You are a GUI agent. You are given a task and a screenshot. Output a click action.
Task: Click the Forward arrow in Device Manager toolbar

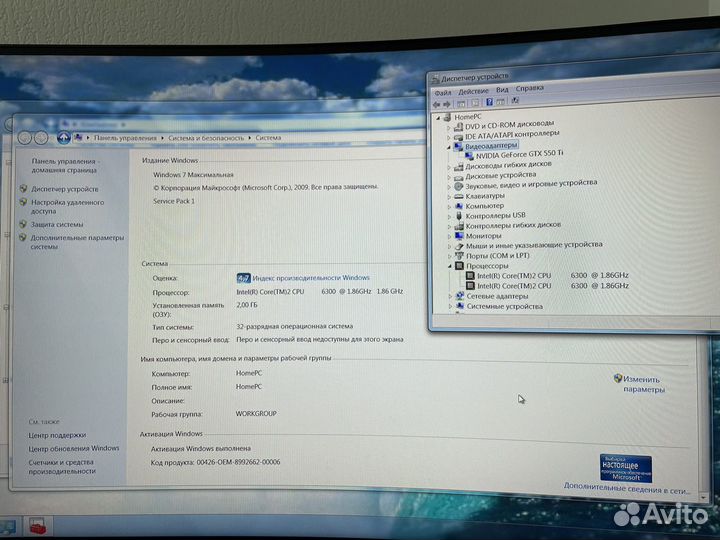[447, 104]
